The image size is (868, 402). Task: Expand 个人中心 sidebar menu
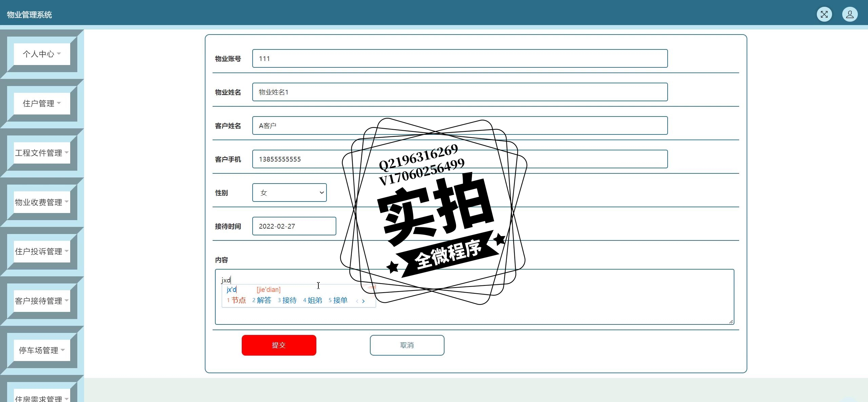42,54
